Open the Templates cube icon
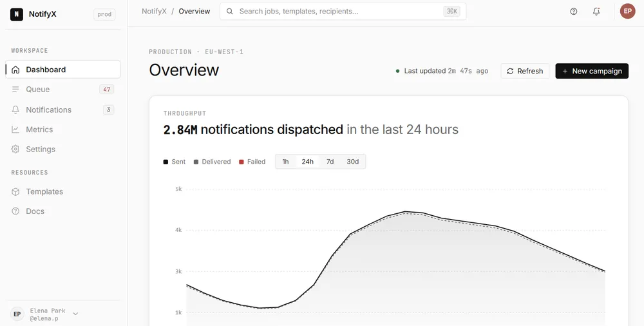Image resolution: width=644 pixels, height=326 pixels. pyautogui.click(x=15, y=191)
